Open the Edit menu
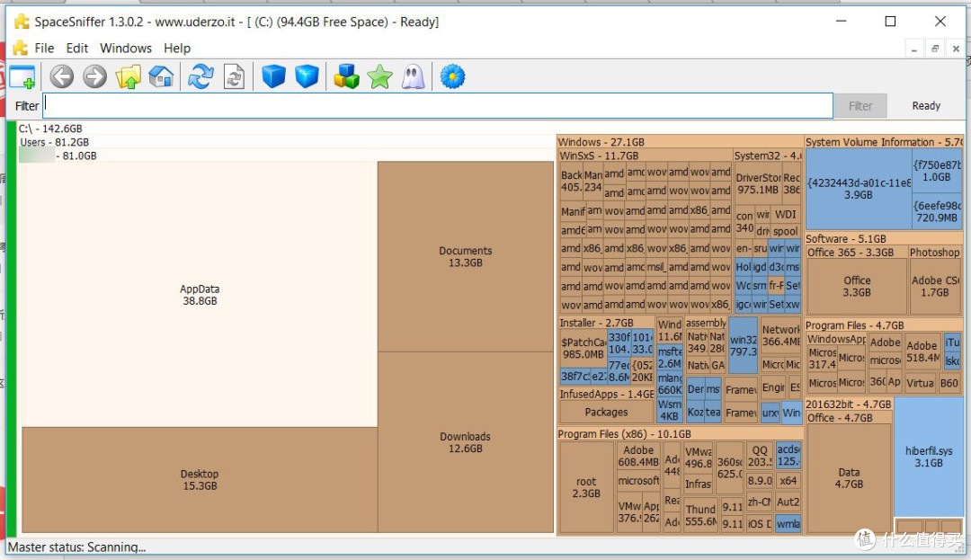This screenshot has width=971, height=560. 76,49
